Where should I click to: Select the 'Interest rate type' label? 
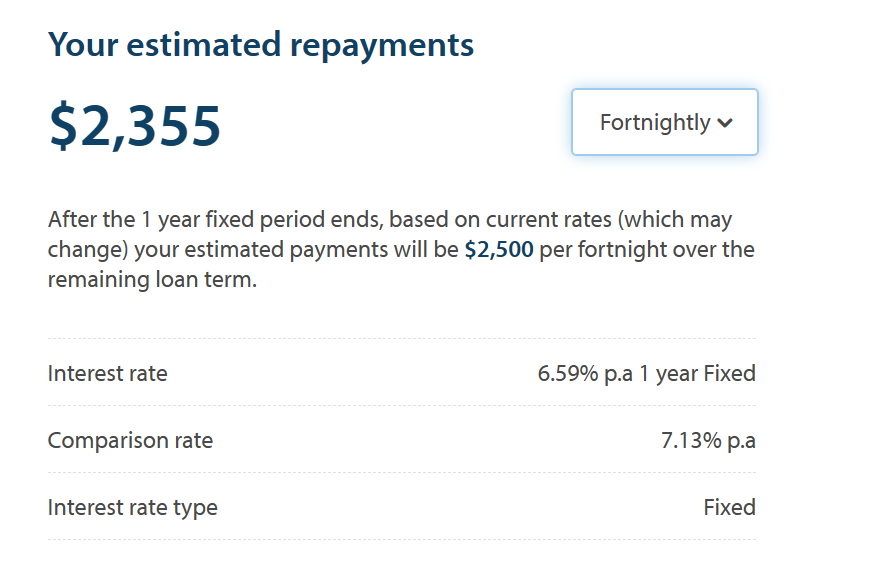pos(133,507)
